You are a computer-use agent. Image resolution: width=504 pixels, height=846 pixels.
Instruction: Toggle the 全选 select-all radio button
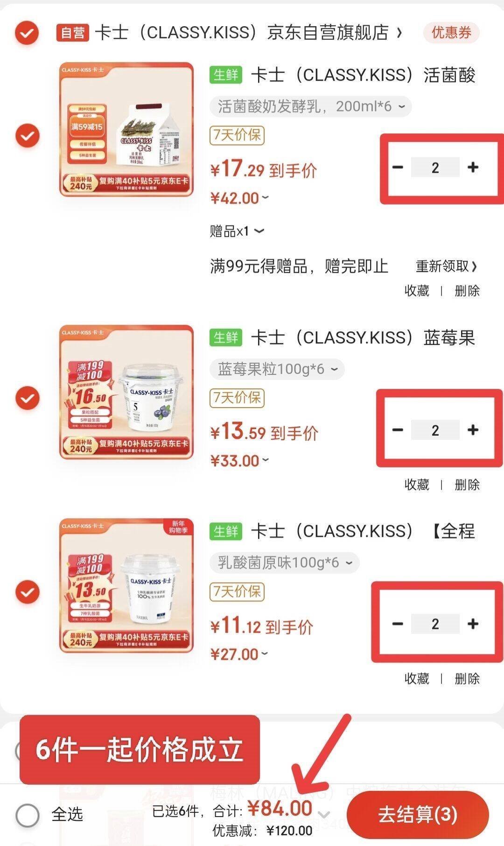coord(28,815)
